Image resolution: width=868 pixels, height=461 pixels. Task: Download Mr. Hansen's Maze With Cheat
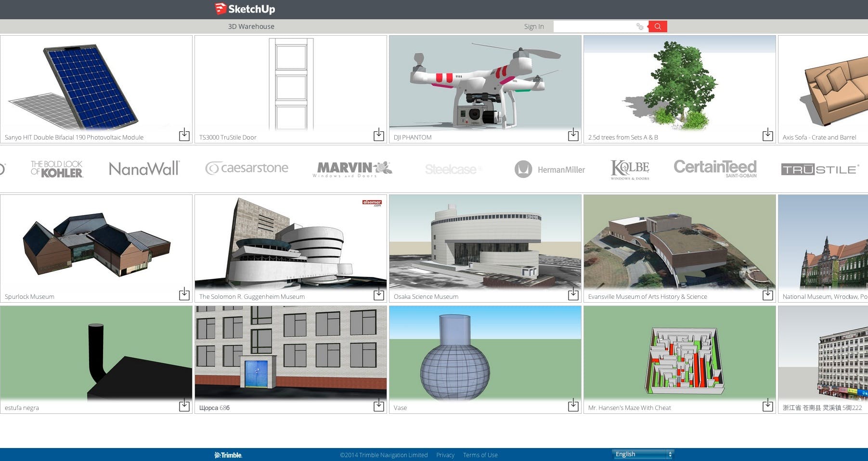pos(767,406)
